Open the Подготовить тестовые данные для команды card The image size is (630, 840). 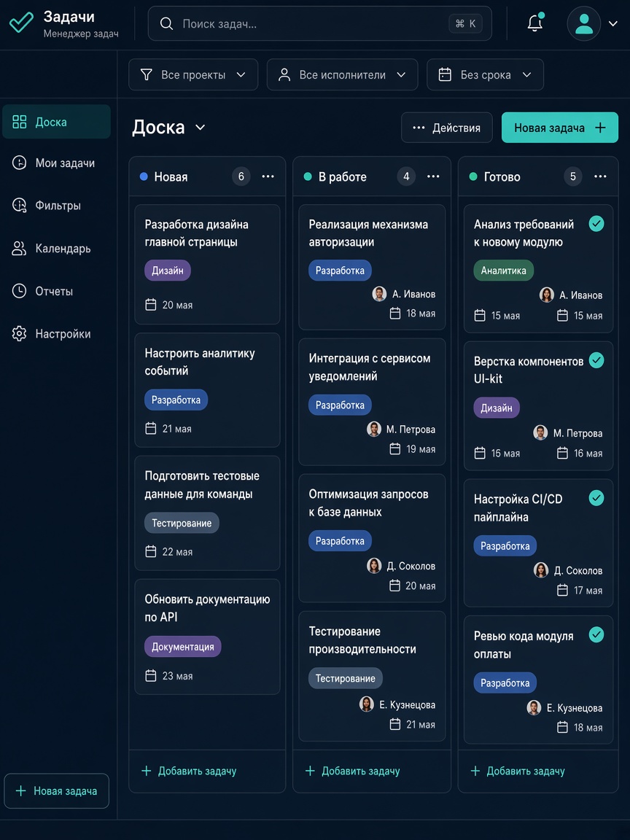pos(207,513)
